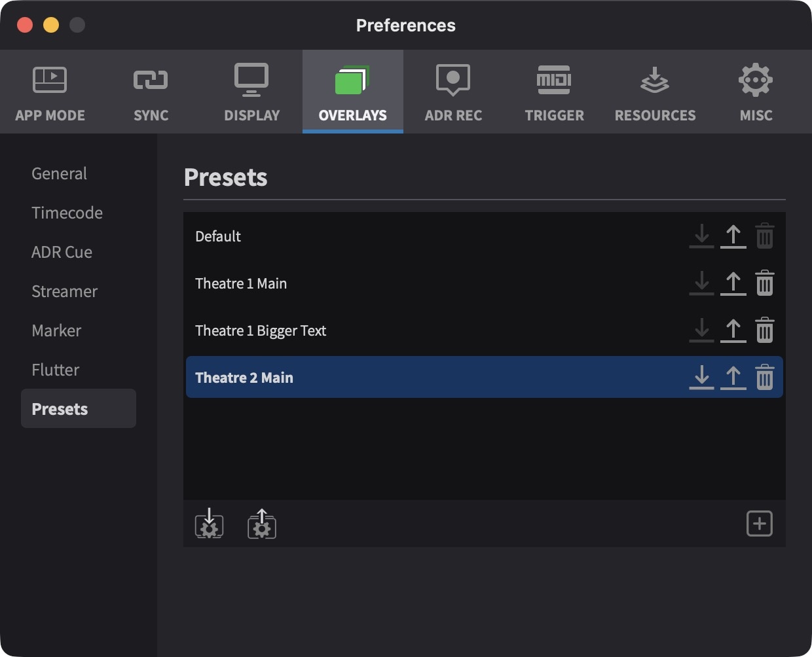Select Flutter in the sidebar

tap(79, 370)
